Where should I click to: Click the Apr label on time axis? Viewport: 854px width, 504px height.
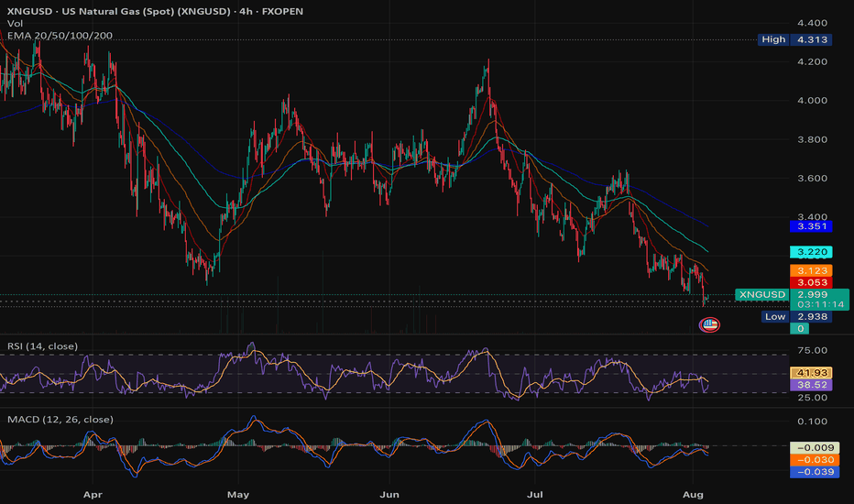click(x=93, y=495)
